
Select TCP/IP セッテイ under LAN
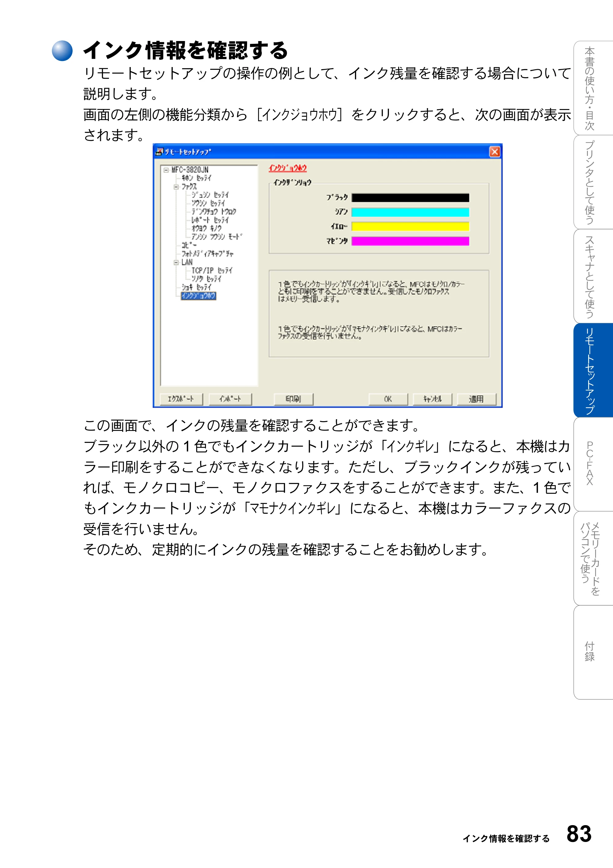[x=212, y=271]
